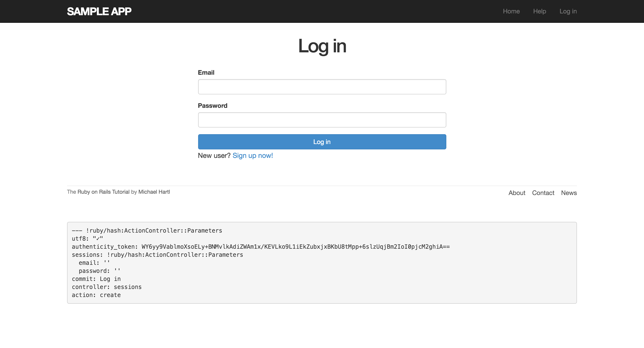Image resolution: width=644 pixels, height=348 pixels.
Task: Click the New user? text
Action: coord(214,155)
